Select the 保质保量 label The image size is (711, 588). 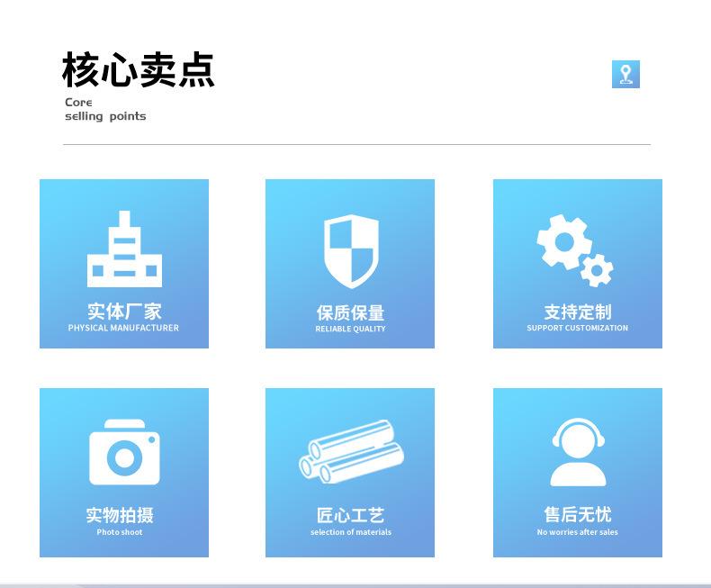coord(350,313)
